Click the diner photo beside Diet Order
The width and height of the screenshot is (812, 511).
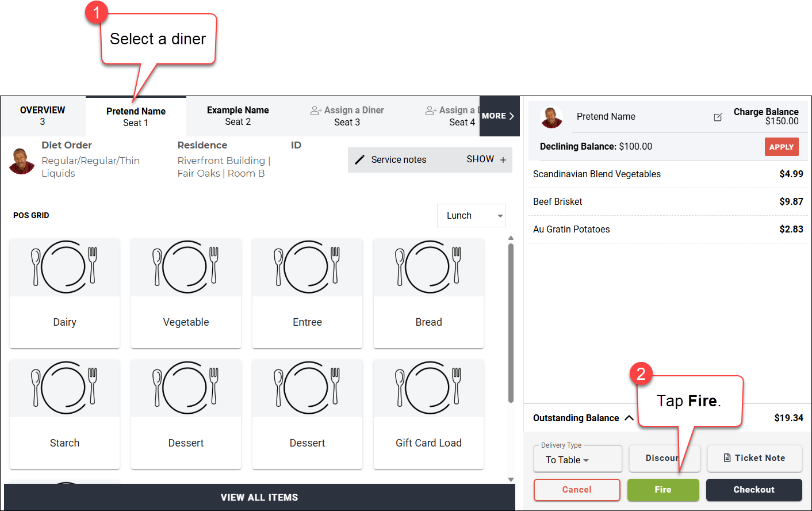point(22,161)
